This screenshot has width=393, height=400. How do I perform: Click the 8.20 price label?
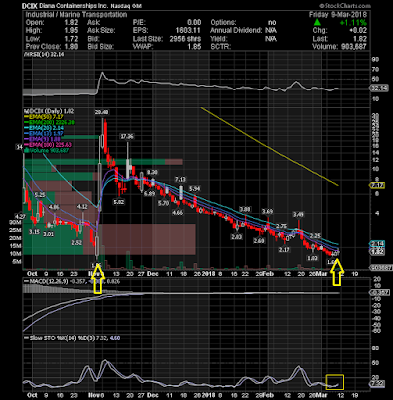coord(152,172)
